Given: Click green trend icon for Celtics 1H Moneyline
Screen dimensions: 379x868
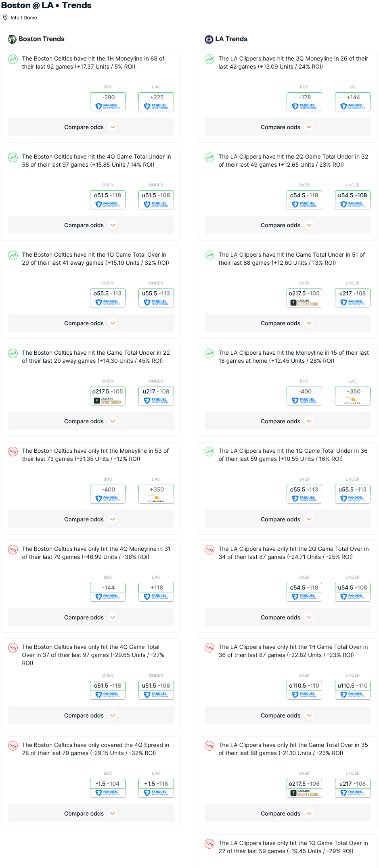Looking at the screenshot, I should tap(13, 59).
